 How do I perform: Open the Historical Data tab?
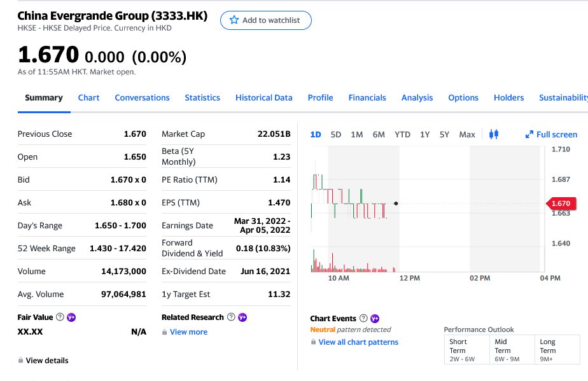264,98
